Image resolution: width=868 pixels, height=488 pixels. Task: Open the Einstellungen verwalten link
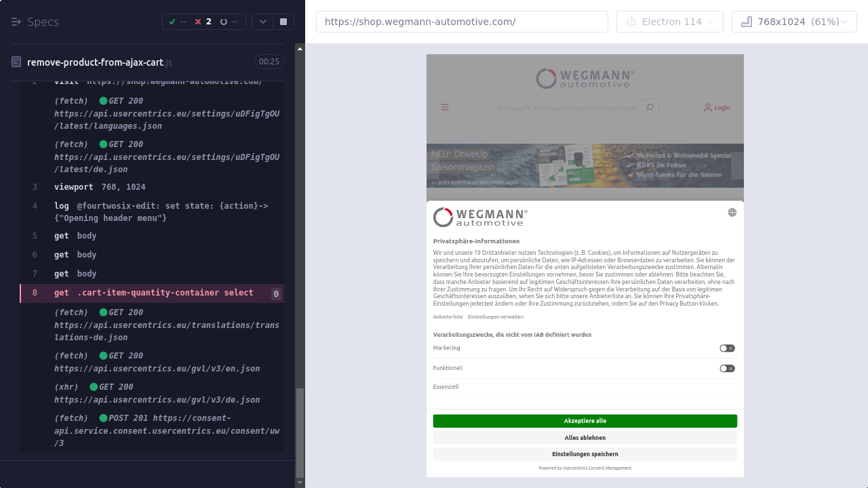click(x=495, y=317)
